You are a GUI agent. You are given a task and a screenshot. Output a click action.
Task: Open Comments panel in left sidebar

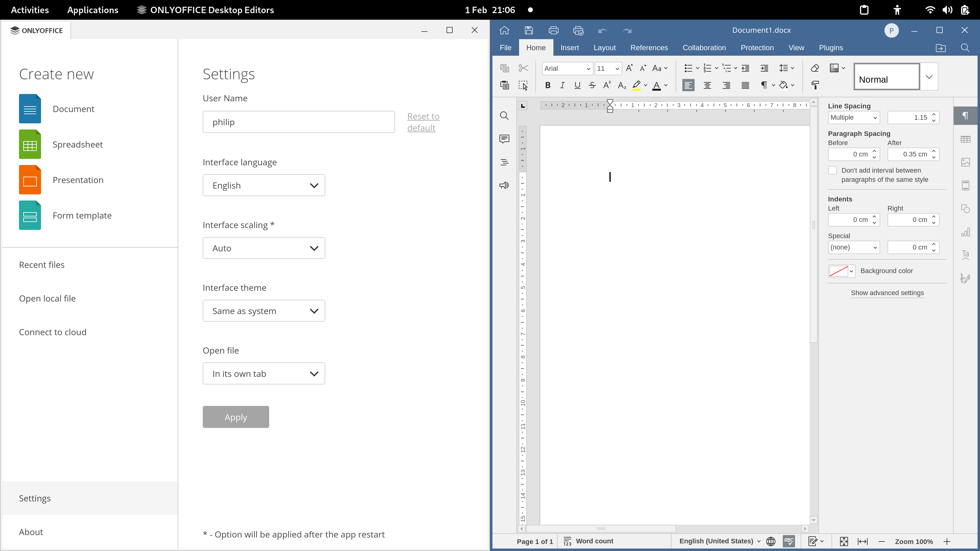(x=504, y=139)
